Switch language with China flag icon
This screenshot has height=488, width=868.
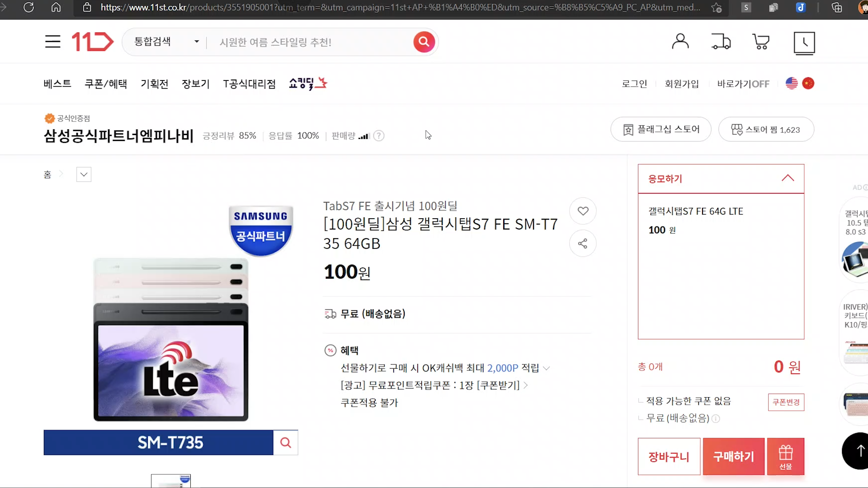(808, 84)
